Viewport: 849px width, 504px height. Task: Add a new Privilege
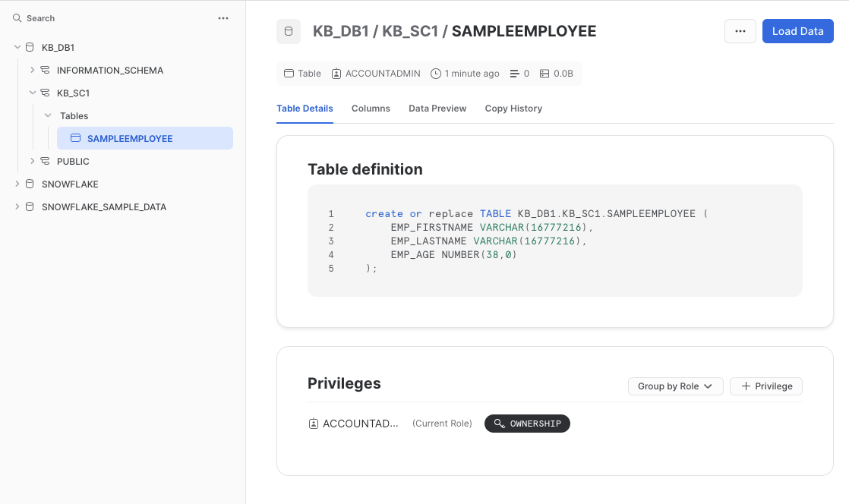pyautogui.click(x=766, y=386)
